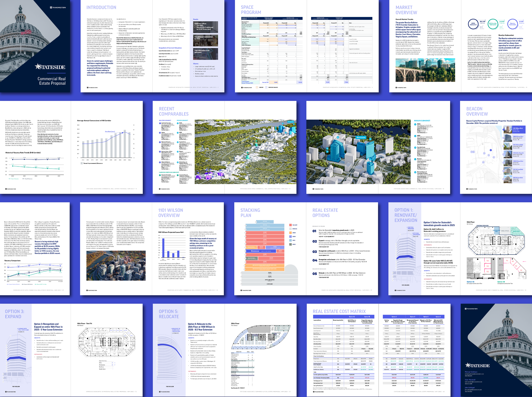This screenshot has width=532, height=397.
Task: Click Tyler Marshall contact name
Action: click(x=470, y=380)
